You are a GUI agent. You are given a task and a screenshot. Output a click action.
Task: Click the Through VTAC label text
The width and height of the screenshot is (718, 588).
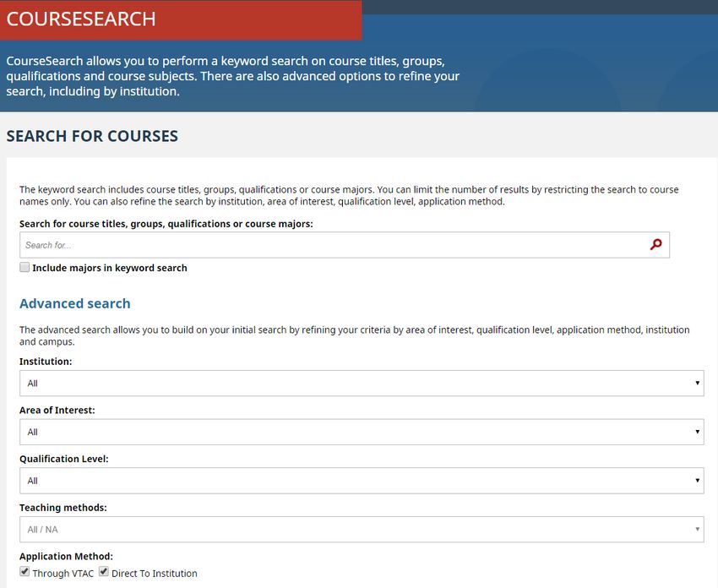[x=63, y=574]
